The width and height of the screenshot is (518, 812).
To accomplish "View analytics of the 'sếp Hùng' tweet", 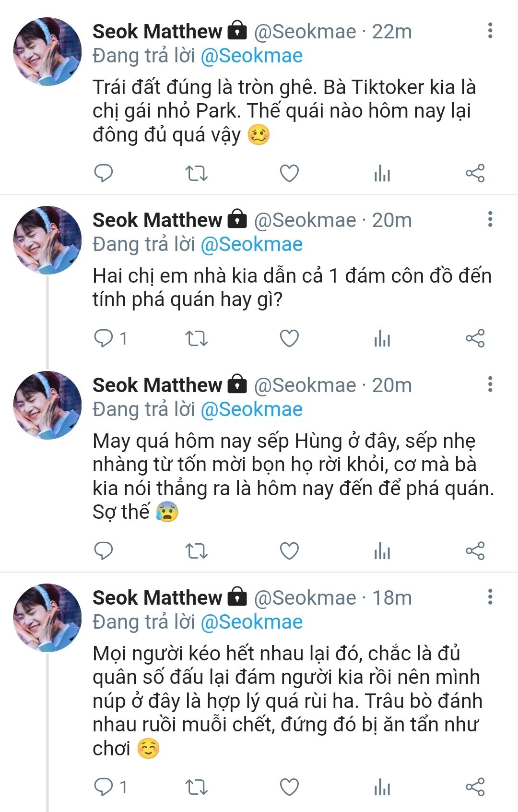I will click(382, 551).
